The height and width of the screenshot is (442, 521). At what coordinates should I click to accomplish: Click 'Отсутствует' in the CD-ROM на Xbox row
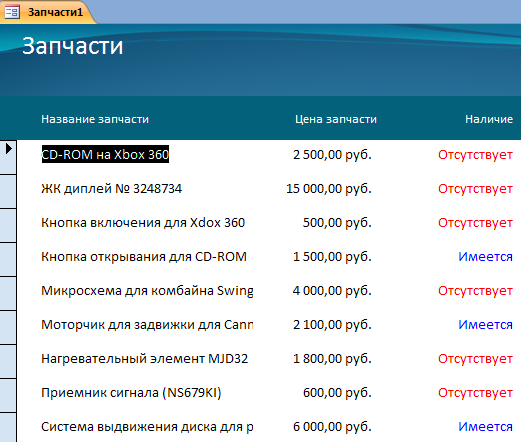(475, 155)
